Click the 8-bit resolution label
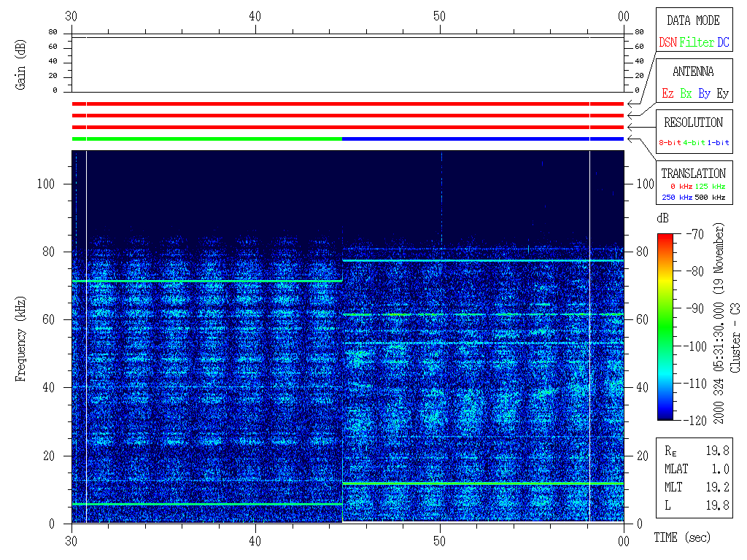Viewport: 747px width, 560px height. tap(670, 143)
